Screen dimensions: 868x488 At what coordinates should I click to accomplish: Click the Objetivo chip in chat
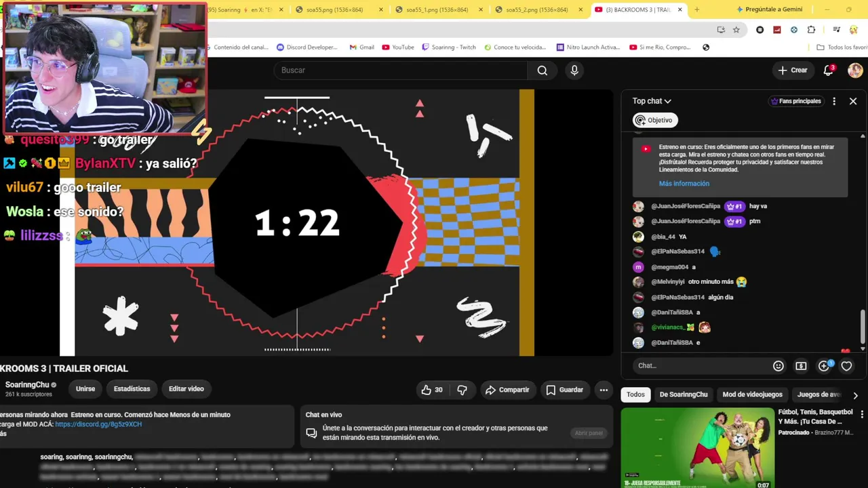tap(654, 120)
